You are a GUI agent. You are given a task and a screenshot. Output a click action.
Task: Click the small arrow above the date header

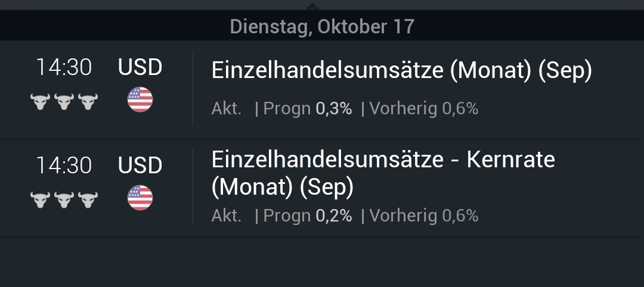coord(312,6)
